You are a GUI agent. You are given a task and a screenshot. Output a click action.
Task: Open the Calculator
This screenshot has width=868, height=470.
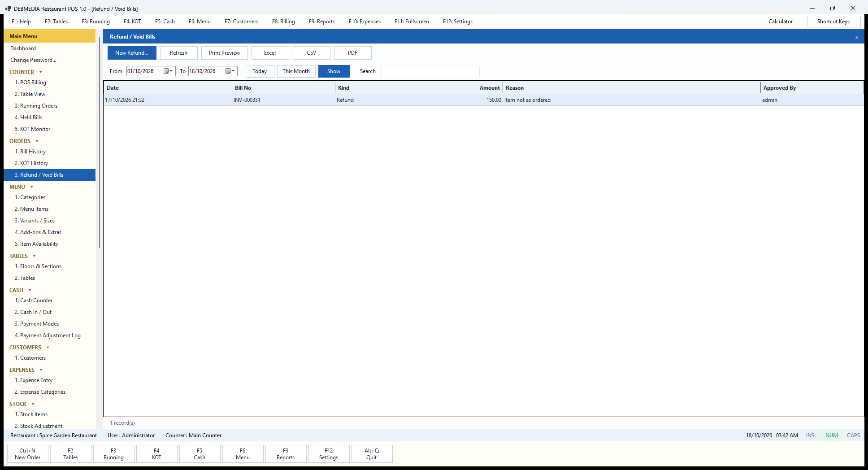pyautogui.click(x=781, y=22)
